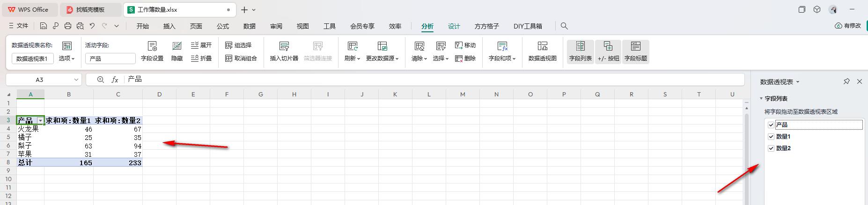Click the cube icon in title bar
The image size is (868, 205).
[817, 9]
